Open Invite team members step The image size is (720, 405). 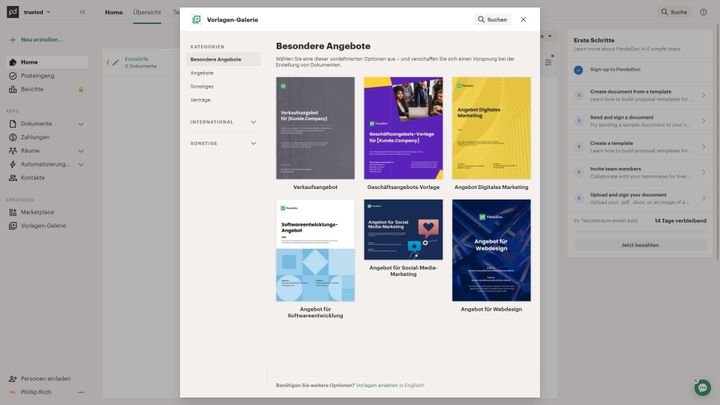(x=640, y=173)
